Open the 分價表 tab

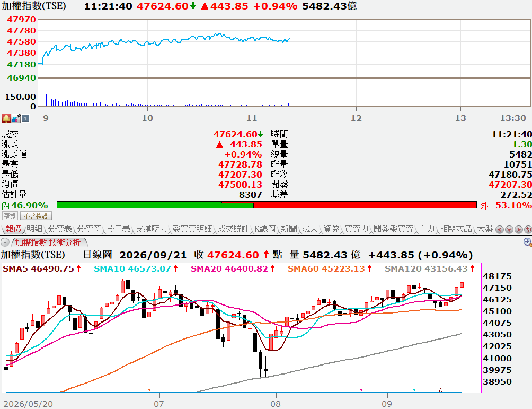(x=60, y=229)
